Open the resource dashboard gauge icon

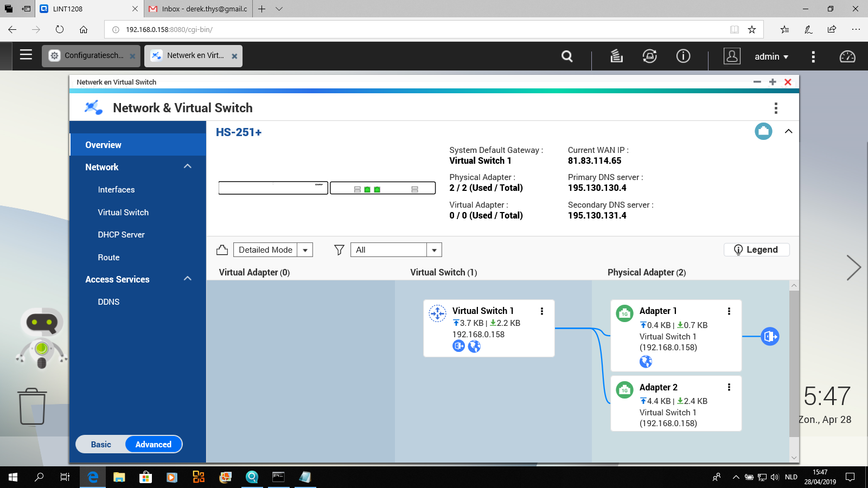point(847,56)
